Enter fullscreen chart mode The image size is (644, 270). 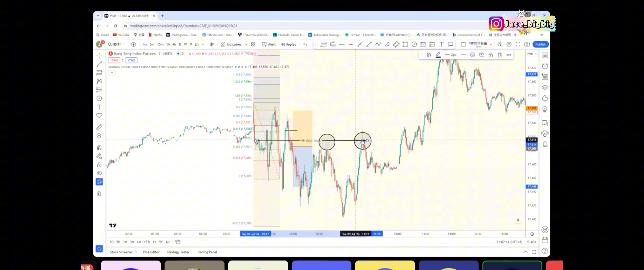coord(518,44)
